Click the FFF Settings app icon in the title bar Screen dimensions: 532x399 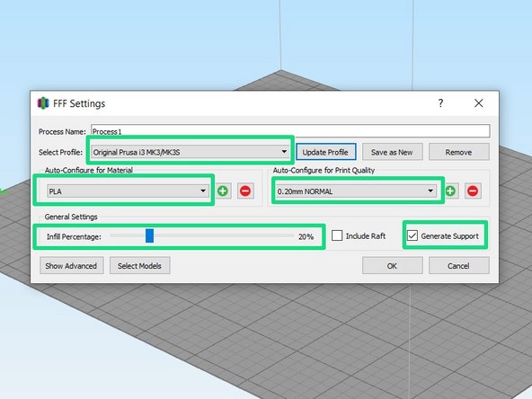43,102
